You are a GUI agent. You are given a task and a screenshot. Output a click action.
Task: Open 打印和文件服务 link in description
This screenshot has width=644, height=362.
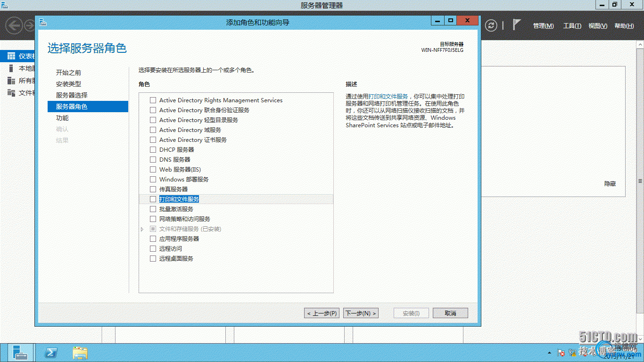point(388,96)
